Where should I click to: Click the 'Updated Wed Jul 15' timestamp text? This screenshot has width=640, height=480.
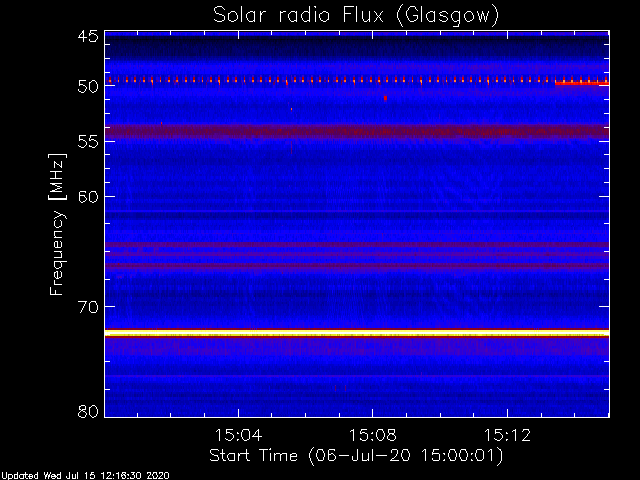tap(85, 476)
